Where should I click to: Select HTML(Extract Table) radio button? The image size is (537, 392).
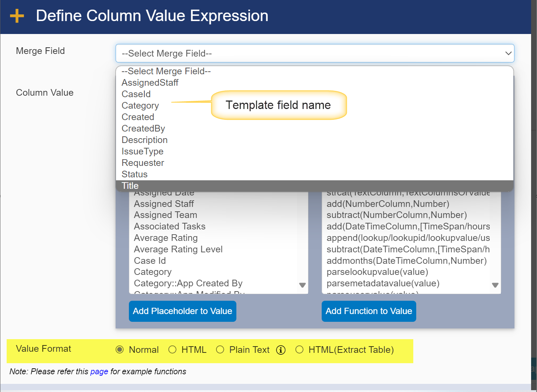300,350
